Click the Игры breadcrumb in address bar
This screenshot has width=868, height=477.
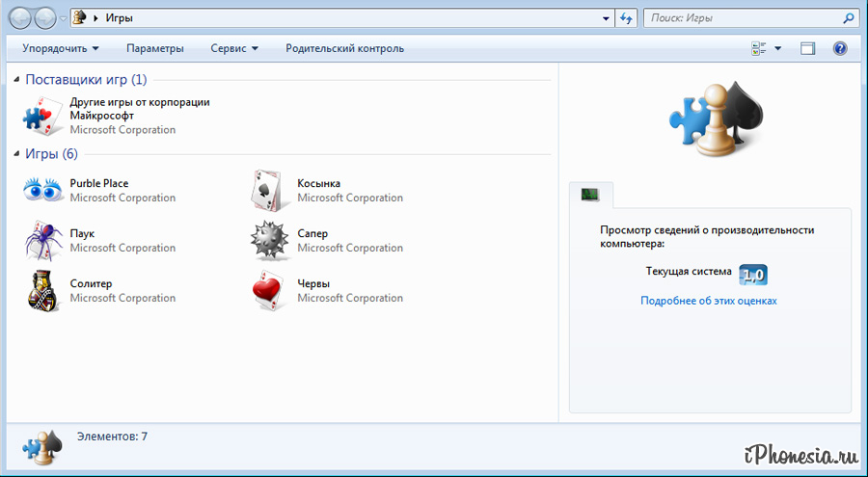(119, 17)
